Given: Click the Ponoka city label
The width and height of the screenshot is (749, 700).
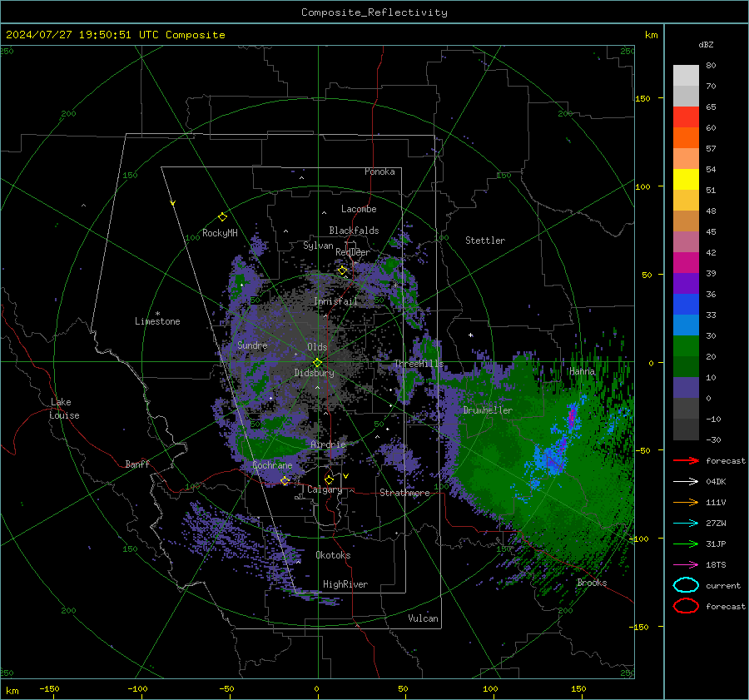Looking at the screenshot, I should [x=379, y=171].
